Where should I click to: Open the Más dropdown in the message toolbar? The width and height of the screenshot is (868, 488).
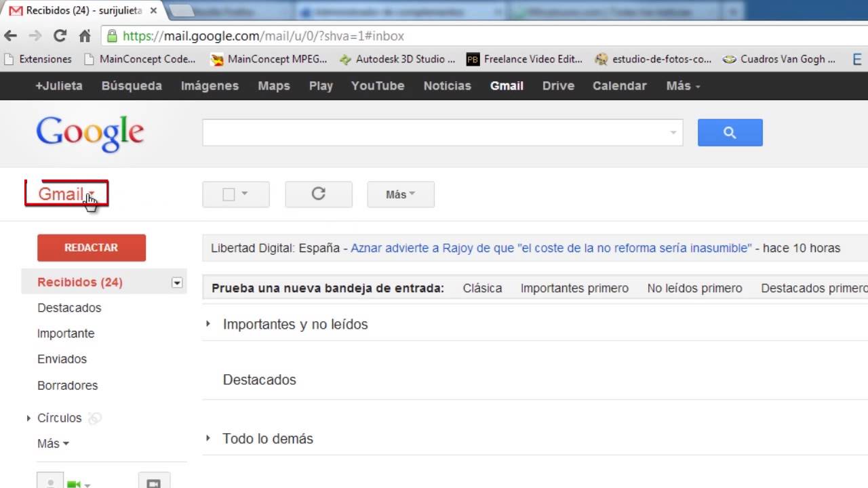click(400, 194)
